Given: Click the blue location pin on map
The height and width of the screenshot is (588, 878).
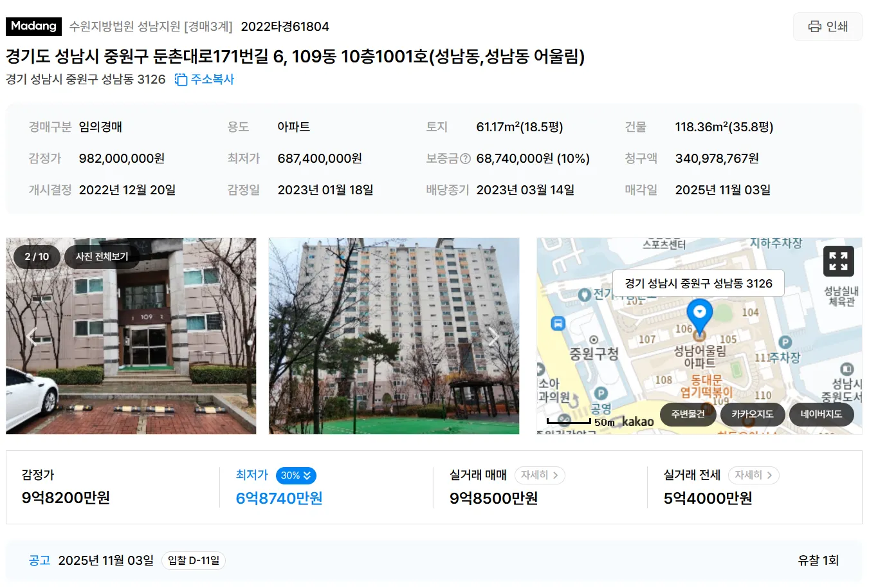Looking at the screenshot, I should pos(699,315).
